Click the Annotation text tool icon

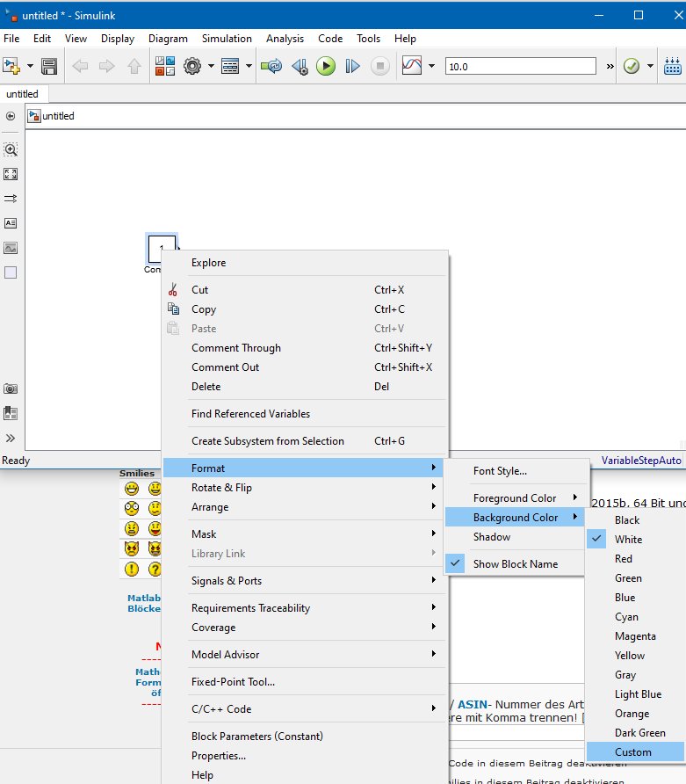[11, 223]
